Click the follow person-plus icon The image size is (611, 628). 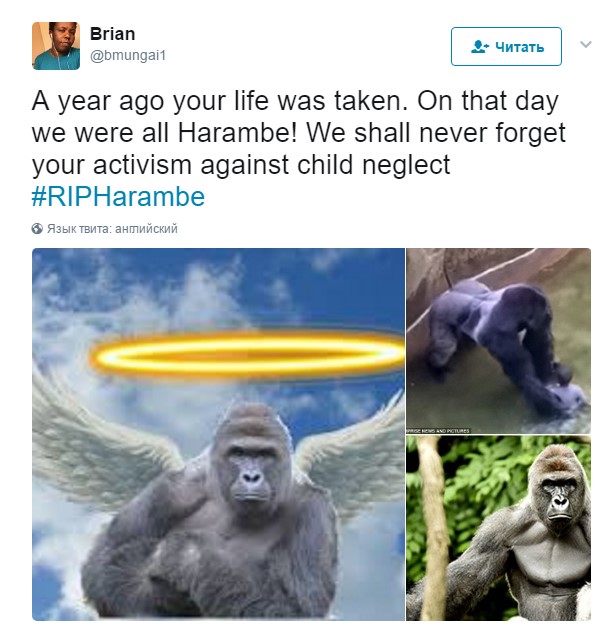coord(479,47)
